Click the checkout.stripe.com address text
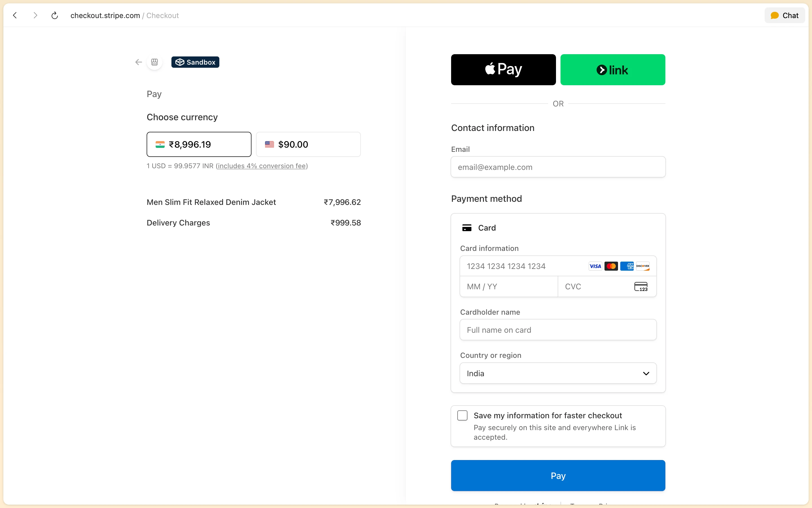 105,16
